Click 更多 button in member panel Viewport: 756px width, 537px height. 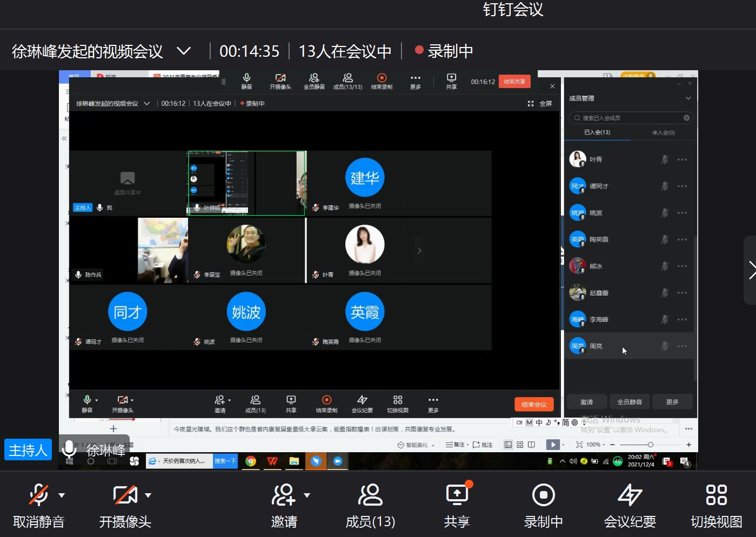tap(672, 402)
